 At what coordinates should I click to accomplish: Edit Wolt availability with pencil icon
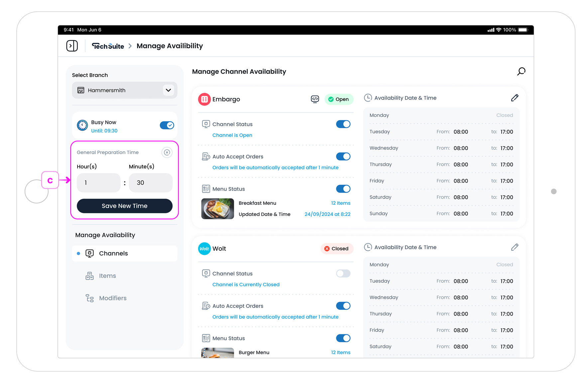pos(515,247)
